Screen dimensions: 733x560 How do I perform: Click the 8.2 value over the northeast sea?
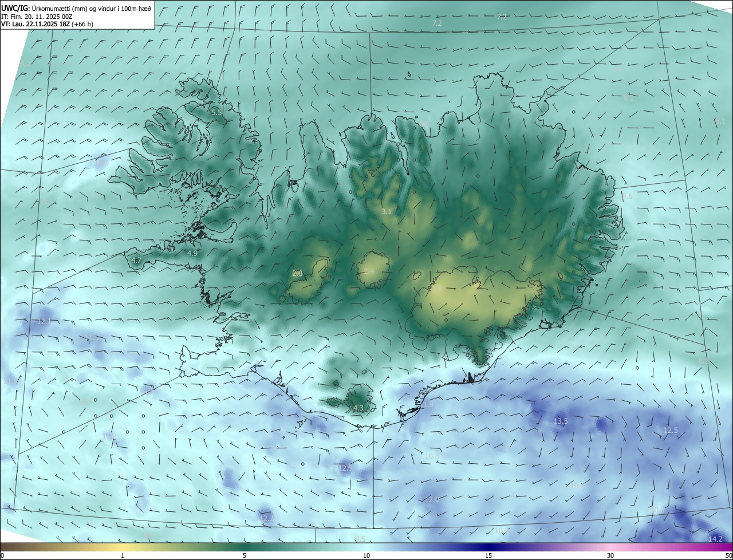(x=629, y=98)
